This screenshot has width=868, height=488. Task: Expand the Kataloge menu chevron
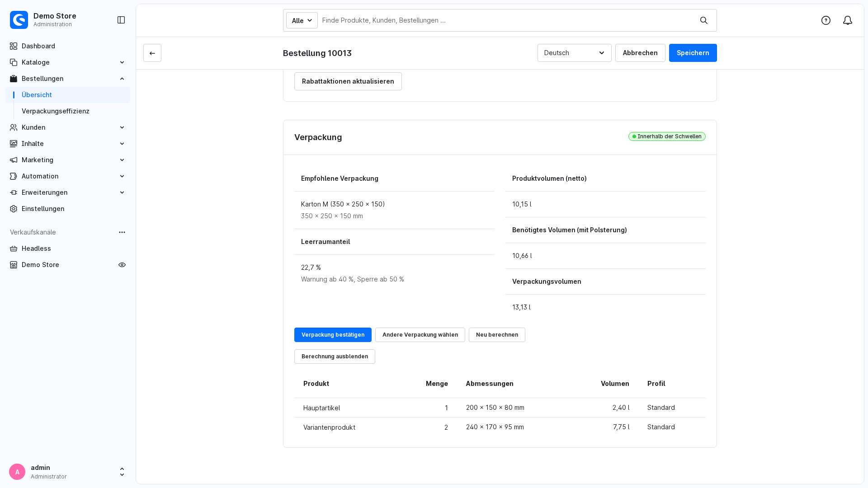122,62
